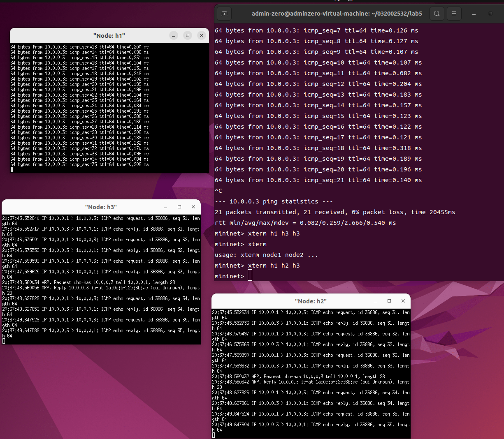Screen dimensions: 504x439
Task: Click seq 33 echo request line in h2
Action: (311, 358)
